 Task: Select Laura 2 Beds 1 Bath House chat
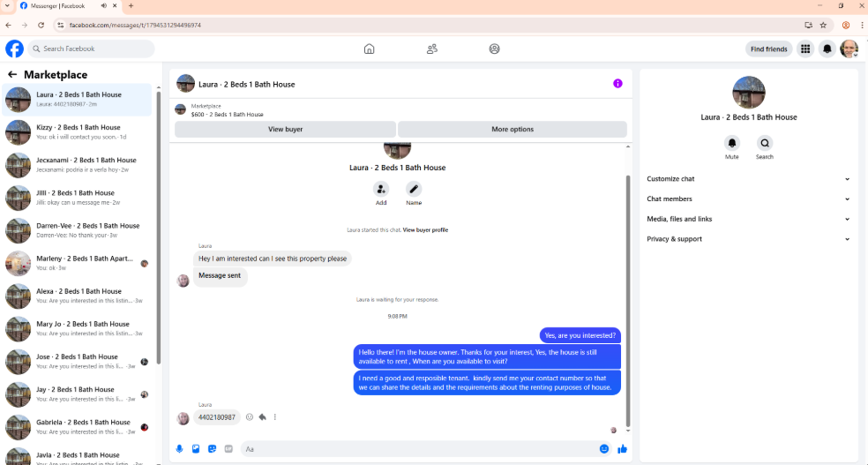point(77,100)
